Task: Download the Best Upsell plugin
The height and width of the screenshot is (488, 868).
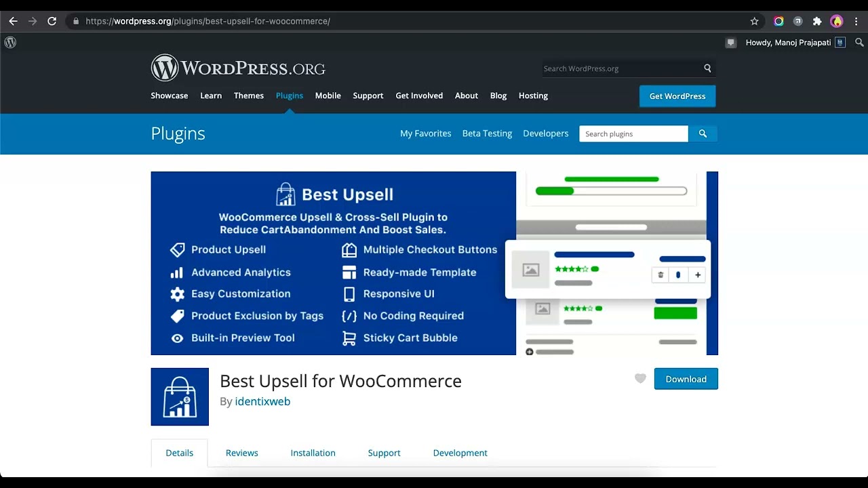Action: [x=686, y=379]
